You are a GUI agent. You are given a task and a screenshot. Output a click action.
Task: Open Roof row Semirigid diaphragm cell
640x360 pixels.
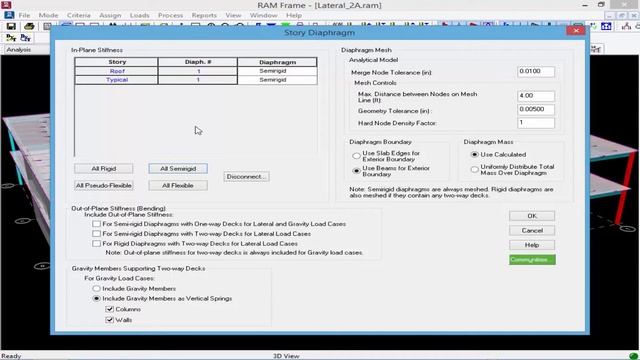[x=277, y=71]
